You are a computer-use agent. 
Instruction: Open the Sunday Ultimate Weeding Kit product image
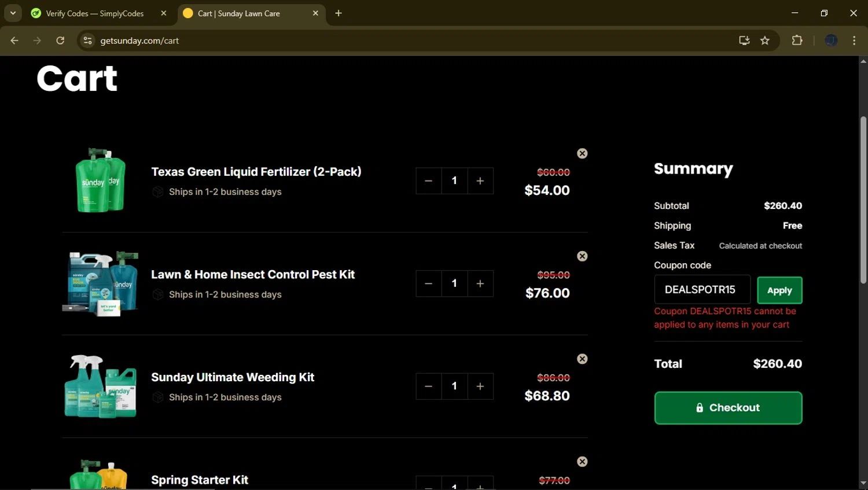(x=101, y=386)
